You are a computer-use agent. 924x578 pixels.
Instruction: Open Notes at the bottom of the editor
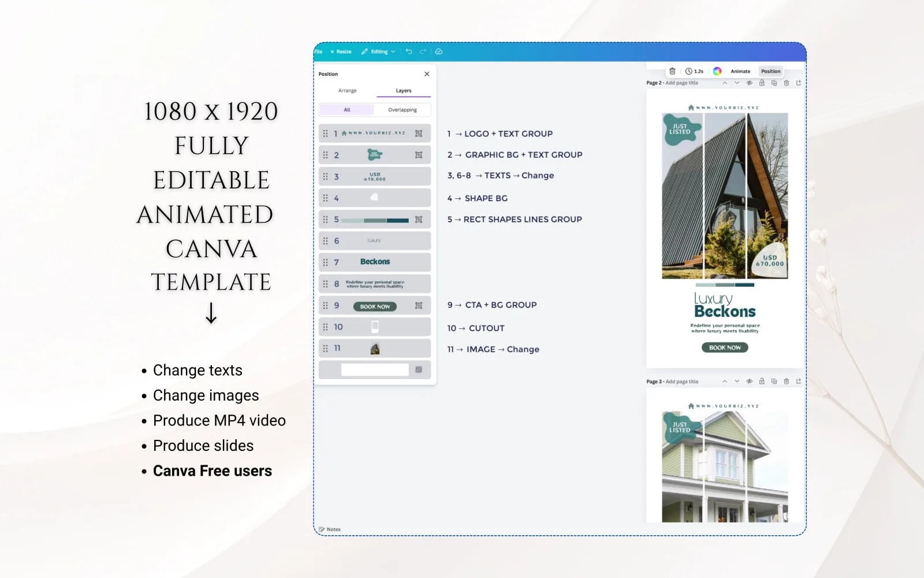pyautogui.click(x=330, y=529)
